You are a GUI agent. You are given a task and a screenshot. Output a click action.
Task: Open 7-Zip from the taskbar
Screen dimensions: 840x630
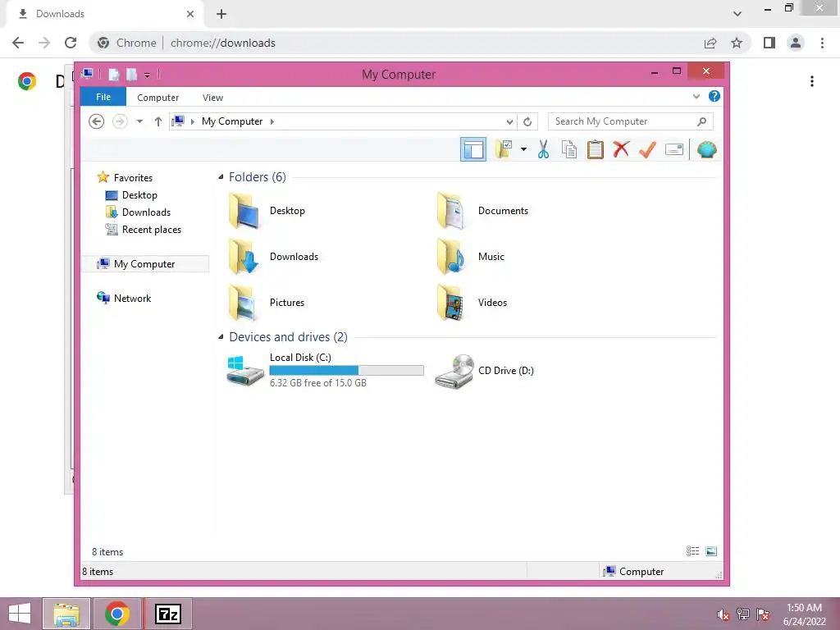(x=167, y=614)
